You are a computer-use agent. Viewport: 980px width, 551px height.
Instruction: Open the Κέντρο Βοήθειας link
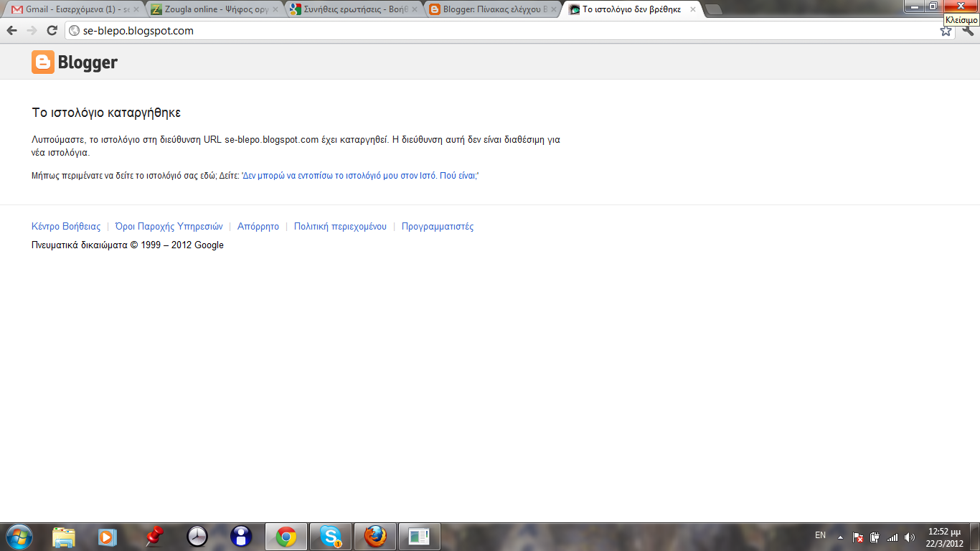click(66, 227)
